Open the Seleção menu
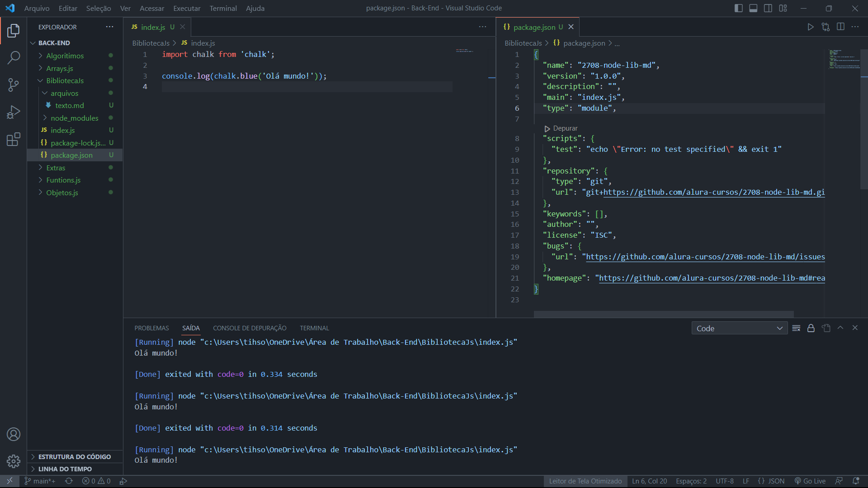868x488 pixels. click(x=99, y=8)
